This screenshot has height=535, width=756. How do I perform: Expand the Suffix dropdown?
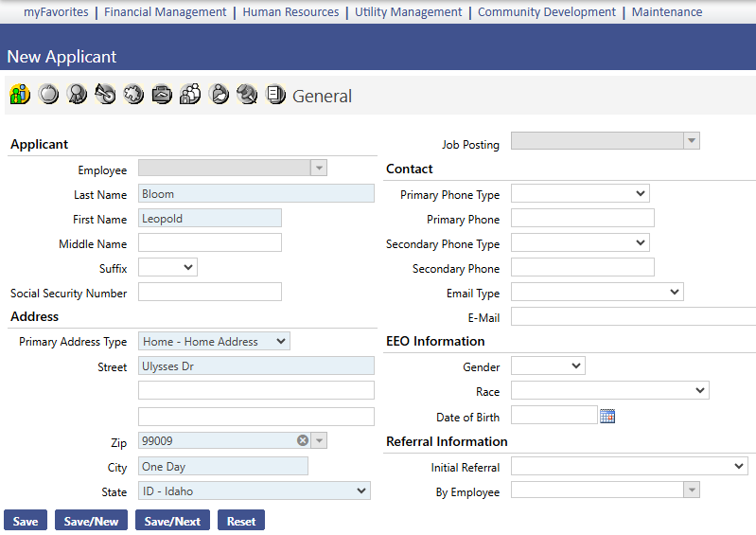click(167, 267)
